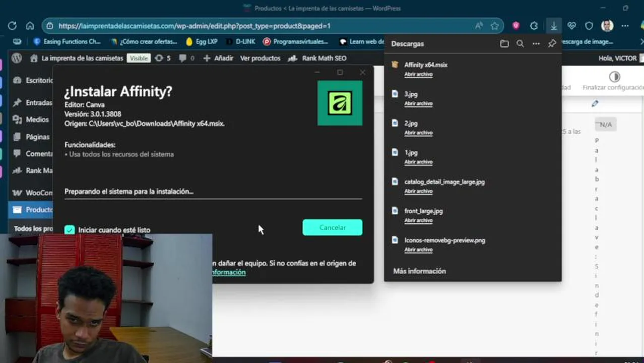Viewport: 644px width, 363px height.
Task: Click Ver productos in admin bar
Action: click(x=260, y=58)
